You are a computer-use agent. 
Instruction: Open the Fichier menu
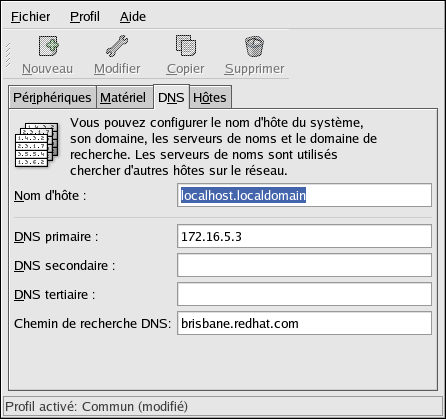tap(31, 16)
